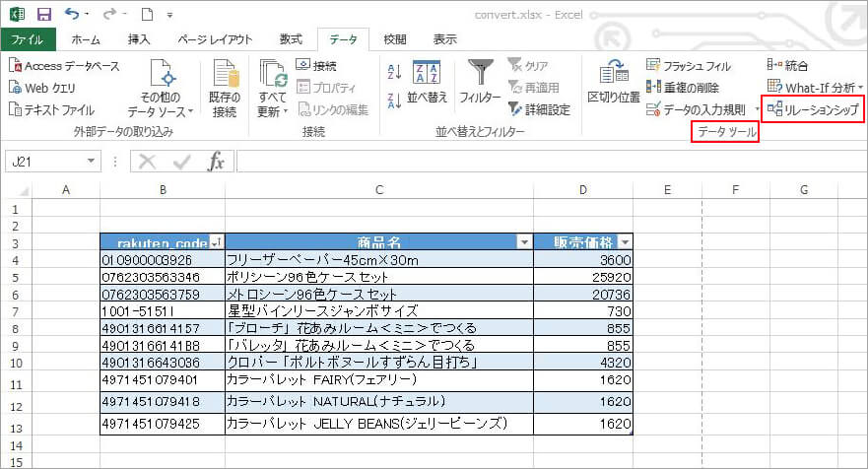Expand the Name Box dropdown
Viewport: 868px width, 469px height.
coord(92,162)
